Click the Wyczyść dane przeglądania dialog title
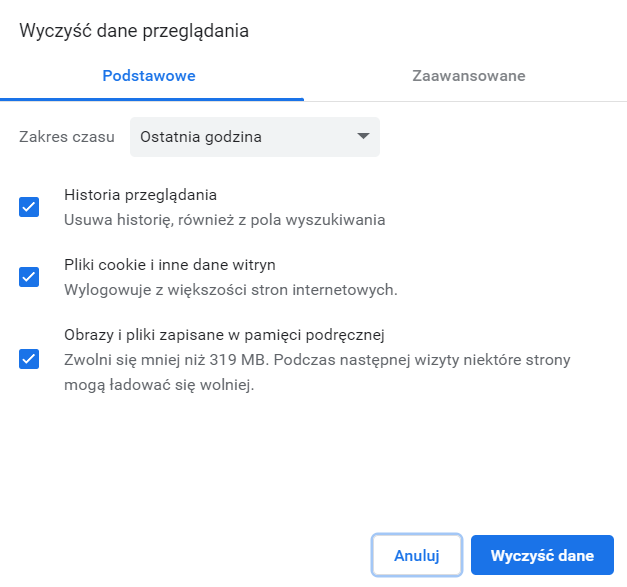Image resolution: width=627 pixels, height=587 pixels. pos(134,31)
